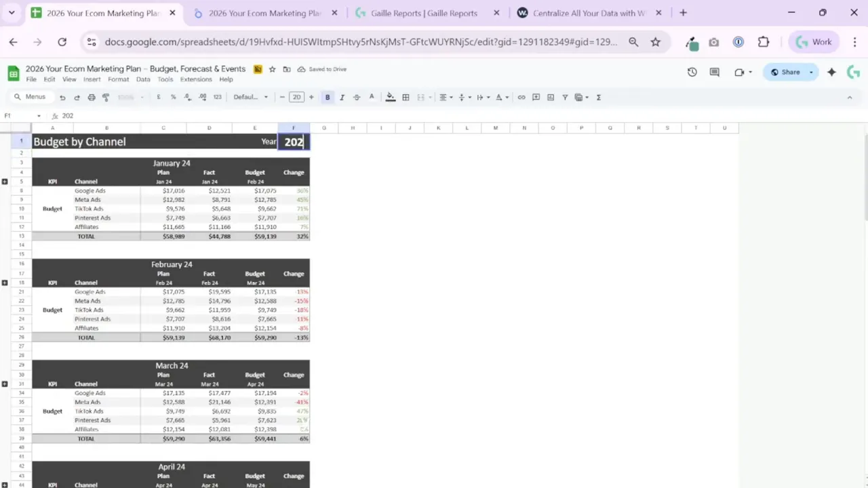Open the Share button dropdown arrow
Viewport: 868px width, 488px height.
(811, 72)
